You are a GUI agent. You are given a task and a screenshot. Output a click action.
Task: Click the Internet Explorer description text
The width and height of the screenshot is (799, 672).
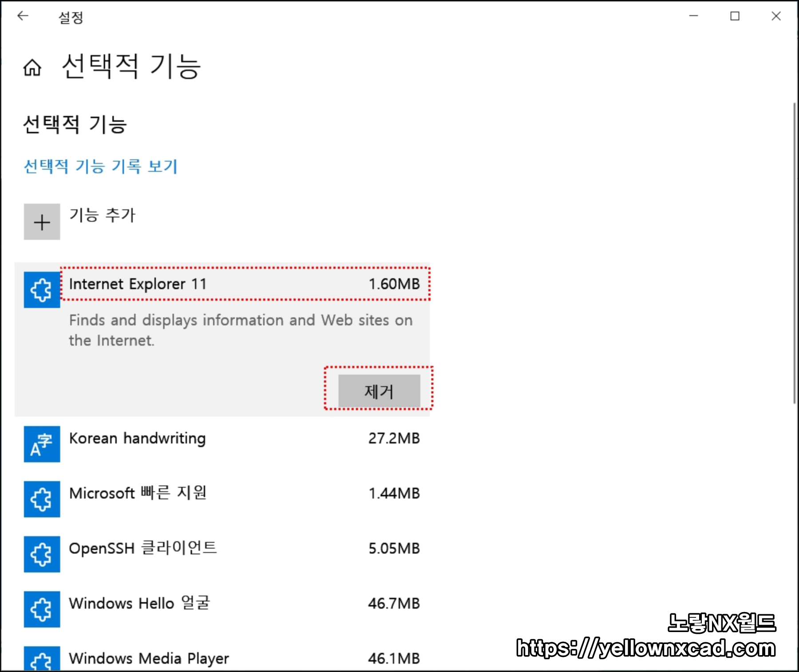click(241, 330)
